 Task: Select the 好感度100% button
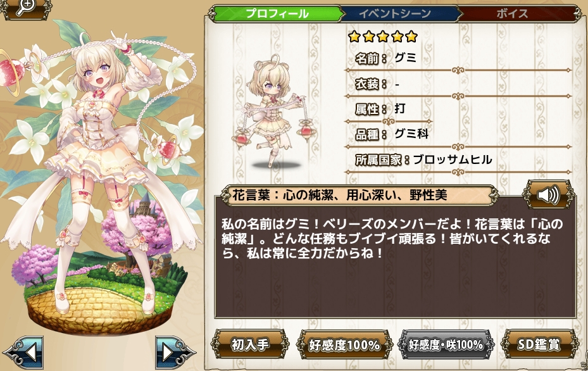tap(344, 345)
